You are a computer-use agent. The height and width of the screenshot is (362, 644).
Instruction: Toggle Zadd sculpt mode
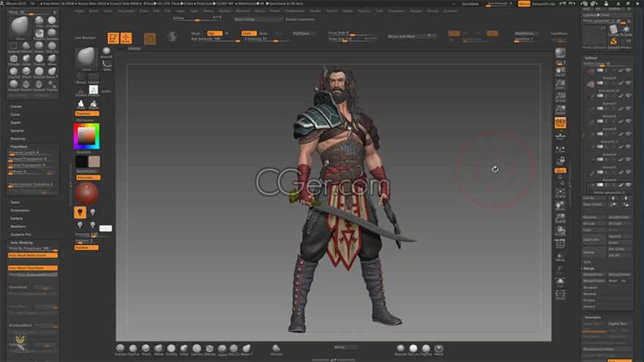[x=249, y=33]
